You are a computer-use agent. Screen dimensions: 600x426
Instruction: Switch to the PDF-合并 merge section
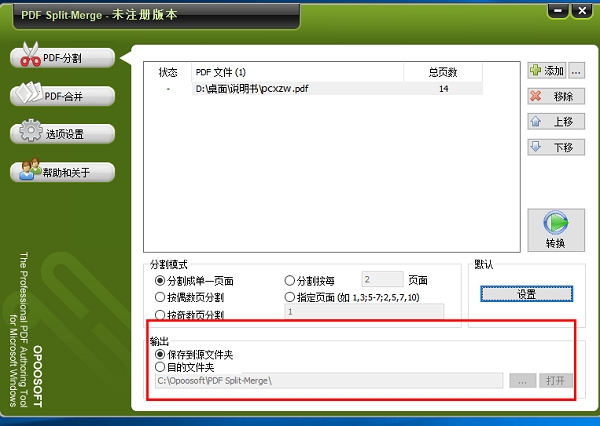[62, 96]
